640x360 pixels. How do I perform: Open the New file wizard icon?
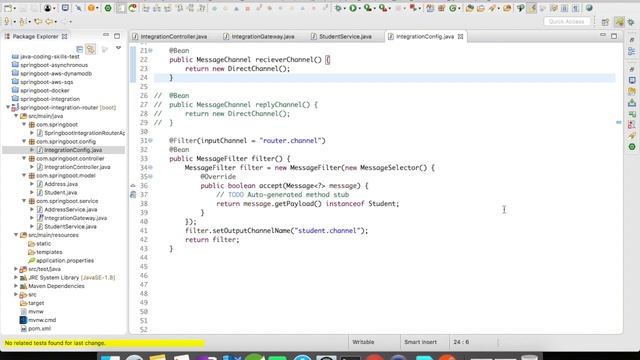[x=8, y=8]
